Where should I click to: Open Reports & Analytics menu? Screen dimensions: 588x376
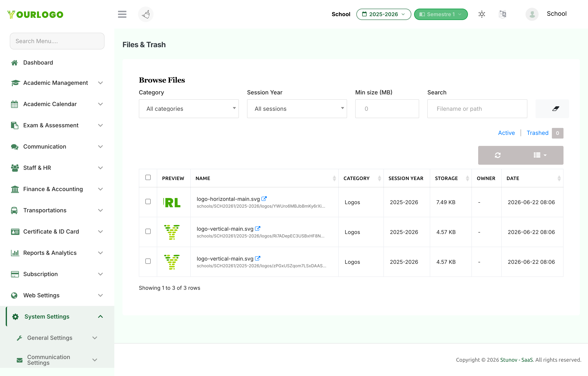[57, 253]
